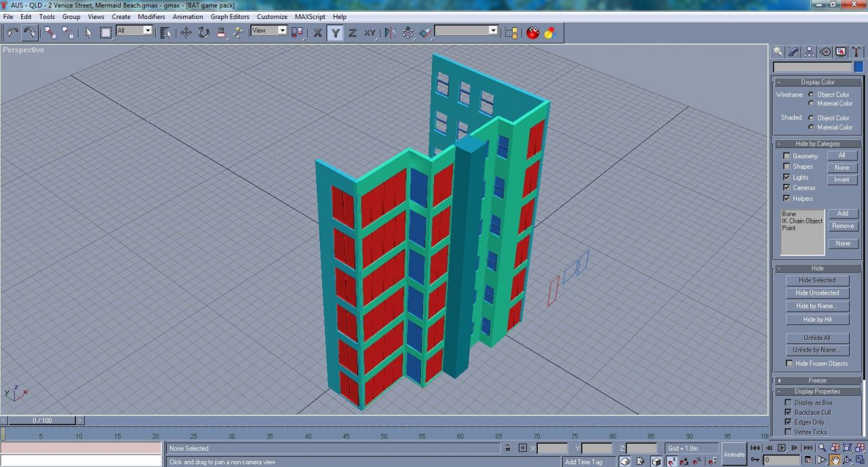868x467 pixels.
Task: Toggle the Backface Cull checkbox
Action: pos(788,412)
